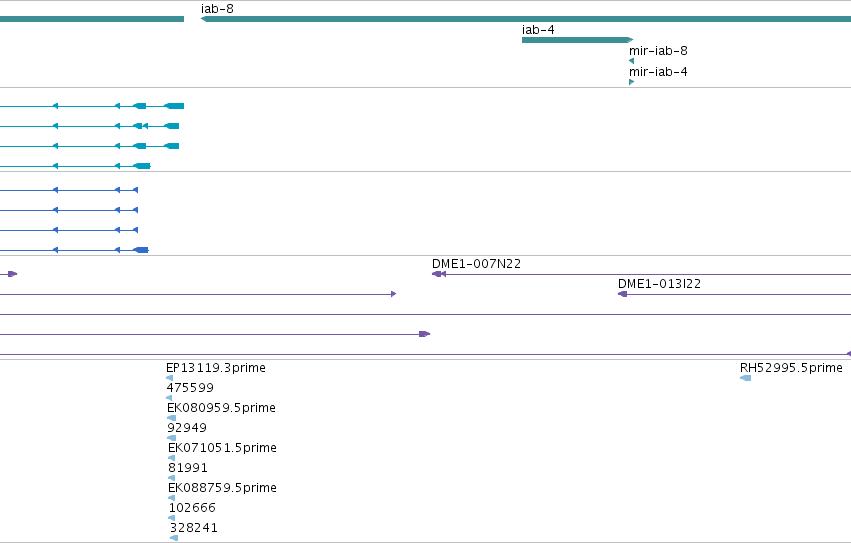Image resolution: width=851 pixels, height=543 pixels.
Task: Select the DME1-007N22 arrowhead end
Action: [439, 274]
